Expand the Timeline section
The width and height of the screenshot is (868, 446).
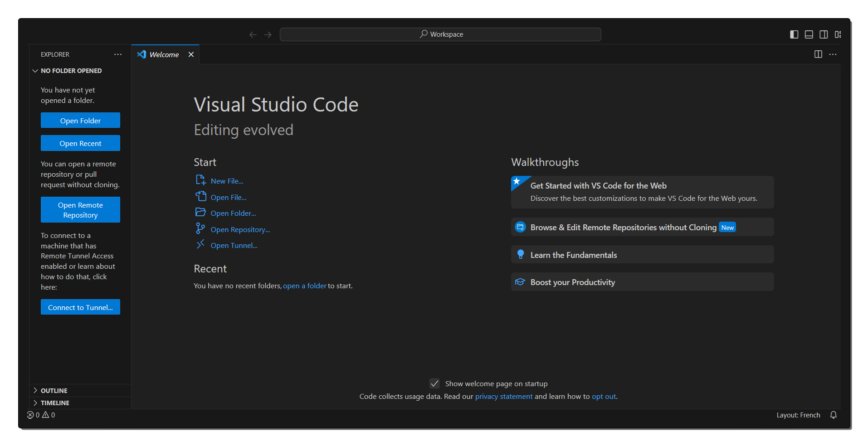[80, 403]
